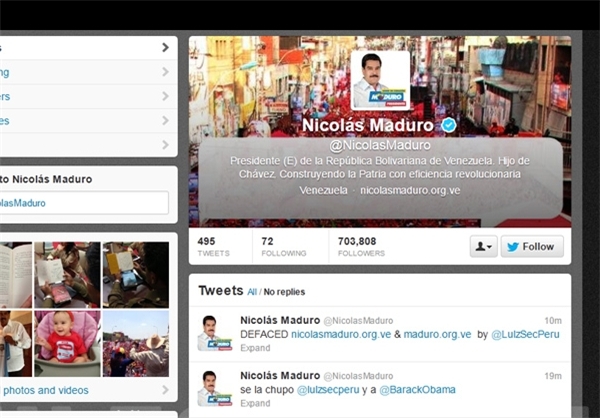Click the tweet-to input field showing NicolasMaduro
This screenshot has height=418, width=600.
point(84,202)
